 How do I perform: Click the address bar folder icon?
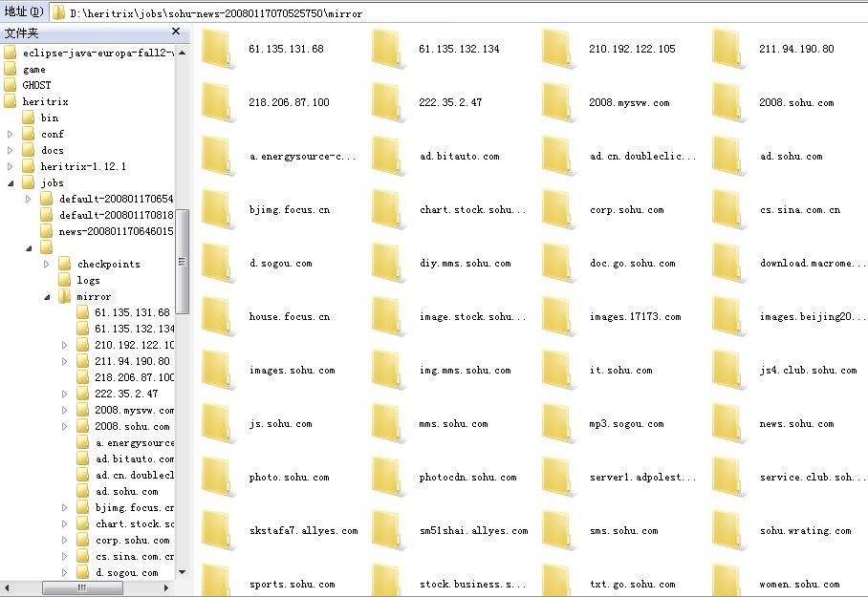pos(58,12)
